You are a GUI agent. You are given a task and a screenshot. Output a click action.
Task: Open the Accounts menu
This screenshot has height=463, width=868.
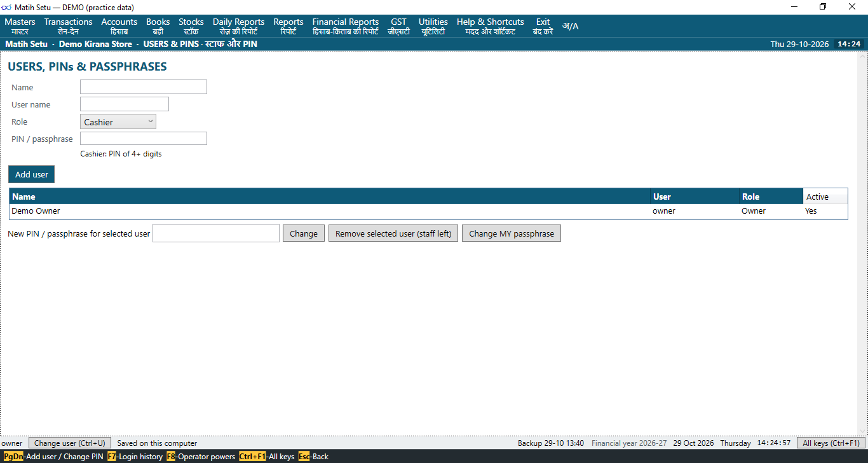point(119,26)
